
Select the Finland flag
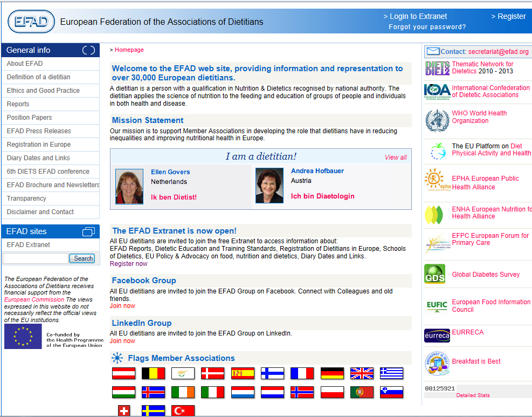click(272, 373)
